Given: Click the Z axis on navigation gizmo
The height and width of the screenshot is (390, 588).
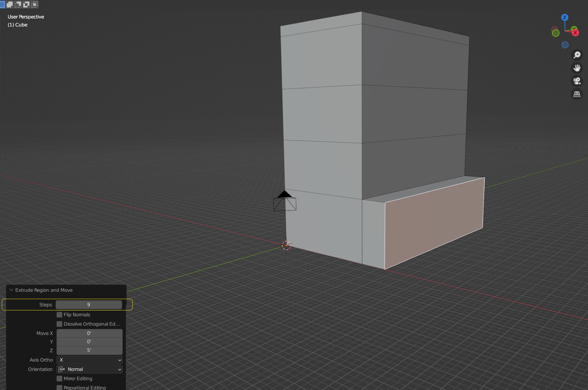Looking at the screenshot, I should click(564, 17).
